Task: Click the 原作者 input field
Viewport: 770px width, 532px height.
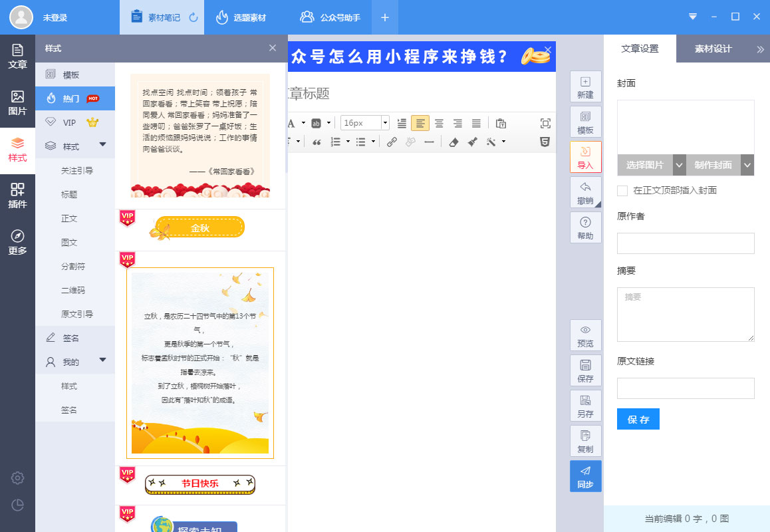Action: coord(686,243)
